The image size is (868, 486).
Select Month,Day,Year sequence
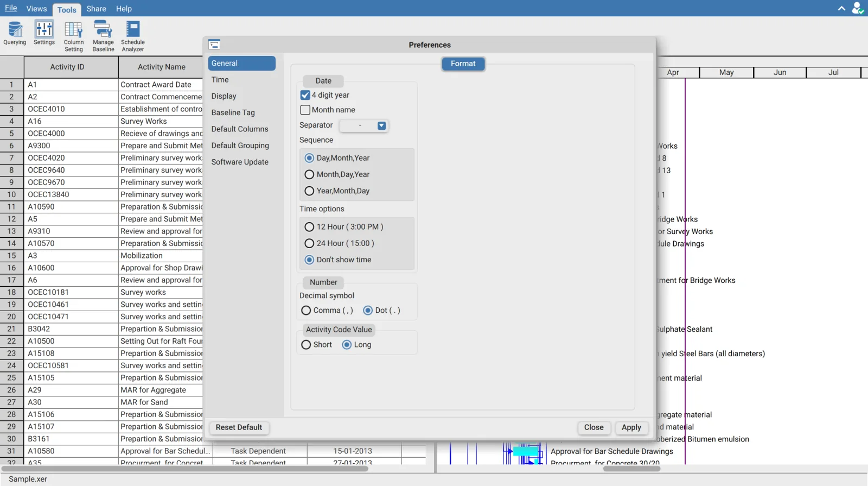pyautogui.click(x=309, y=174)
